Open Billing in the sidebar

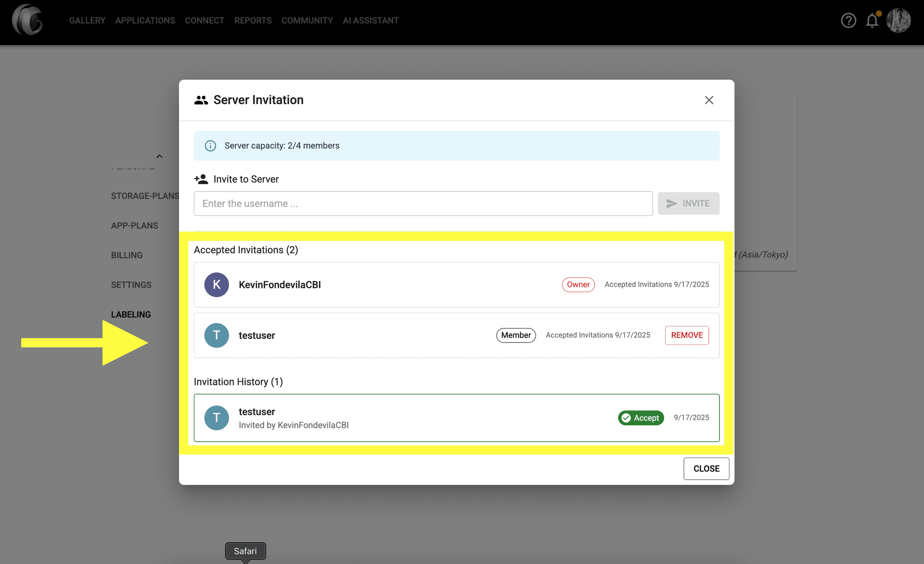[127, 255]
